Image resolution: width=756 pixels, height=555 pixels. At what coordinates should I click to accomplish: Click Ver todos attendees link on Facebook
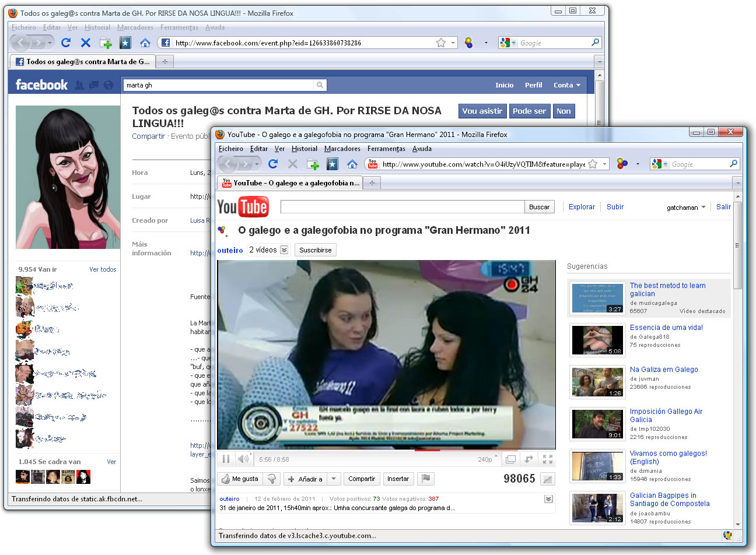pyautogui.click(x=103, y=269)
